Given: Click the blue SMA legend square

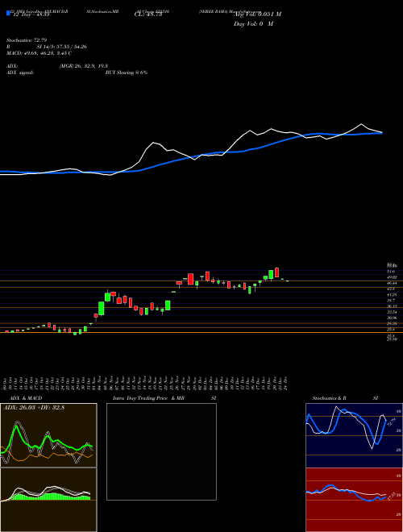Looking at the screenshot, I should coord(8,14).
